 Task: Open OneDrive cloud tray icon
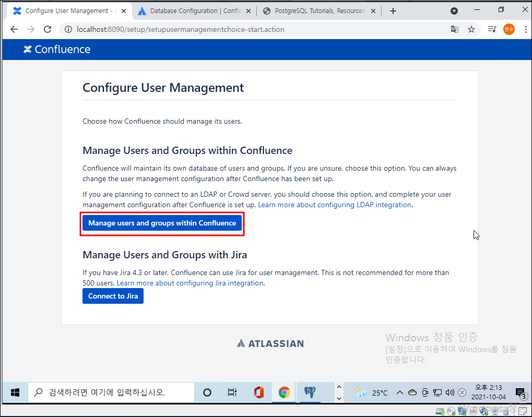point(412,392)
